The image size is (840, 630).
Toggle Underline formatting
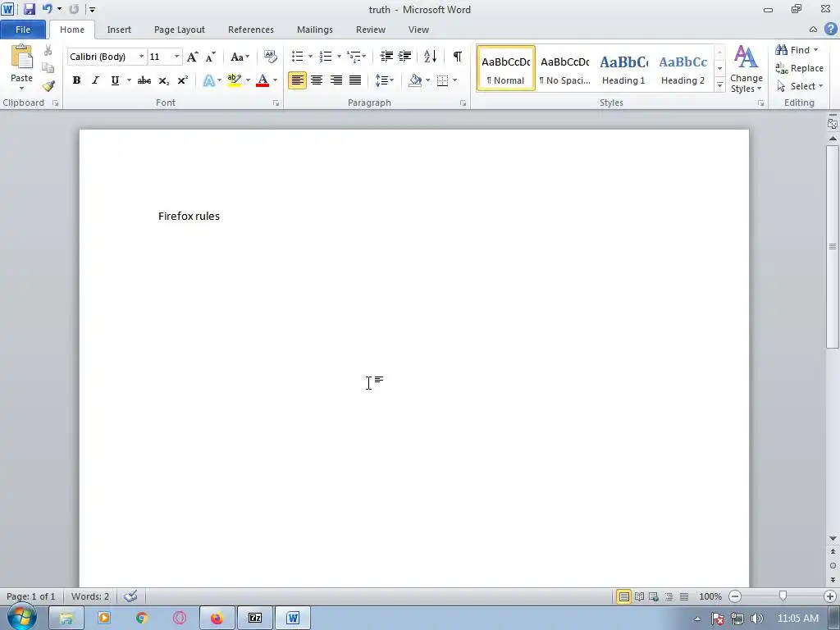click(115, 80)
